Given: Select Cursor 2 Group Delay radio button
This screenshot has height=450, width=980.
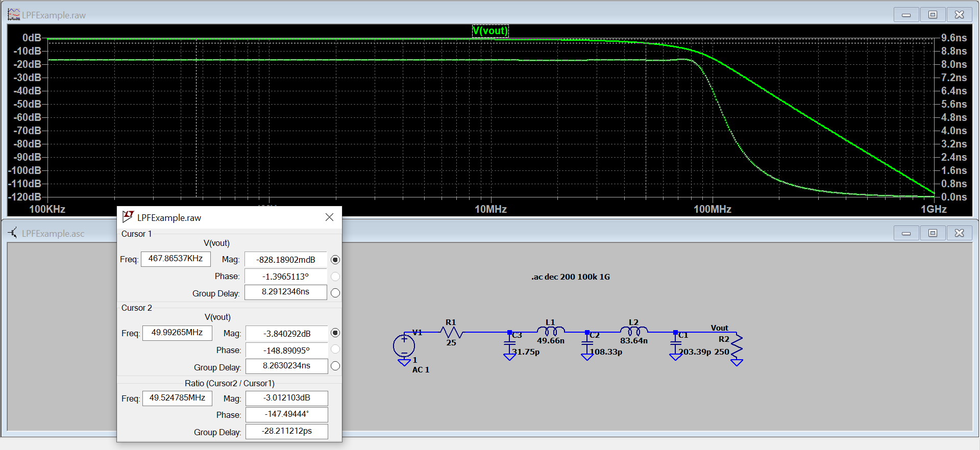Looking at the screenshot, I should point(335,366).
